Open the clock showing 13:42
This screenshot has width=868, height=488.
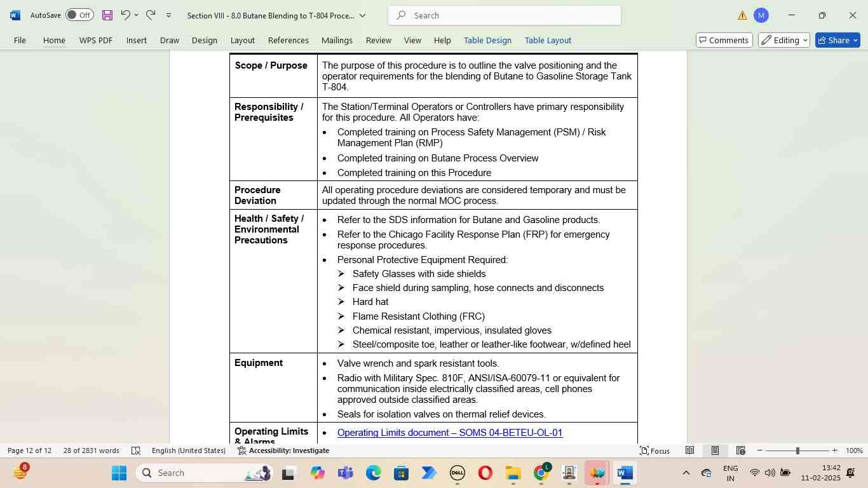click(820, 473)
